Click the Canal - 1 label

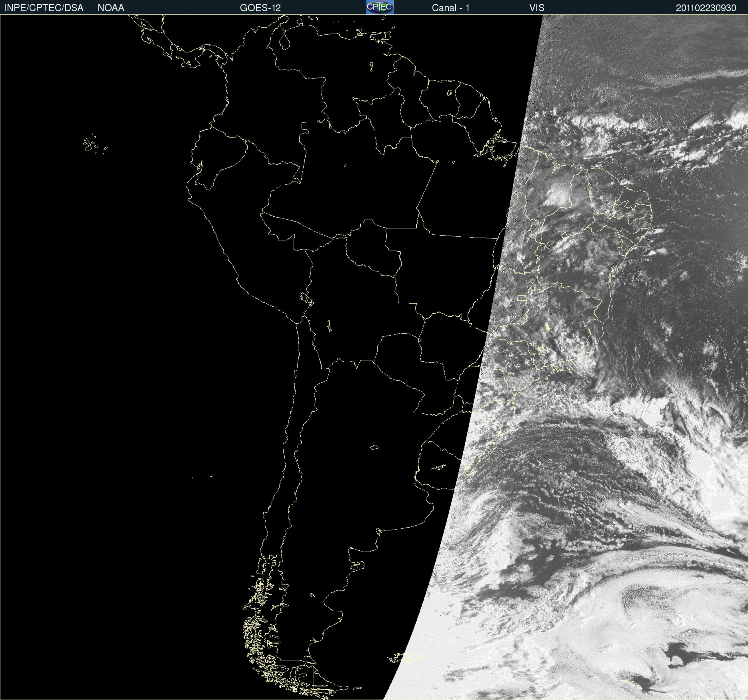click(x=450, y=8)
